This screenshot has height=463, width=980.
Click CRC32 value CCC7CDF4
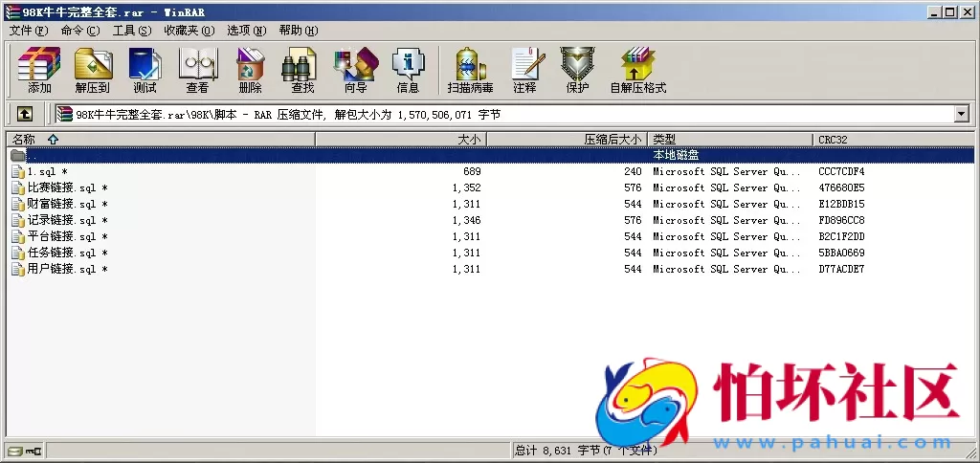(841, 172)
